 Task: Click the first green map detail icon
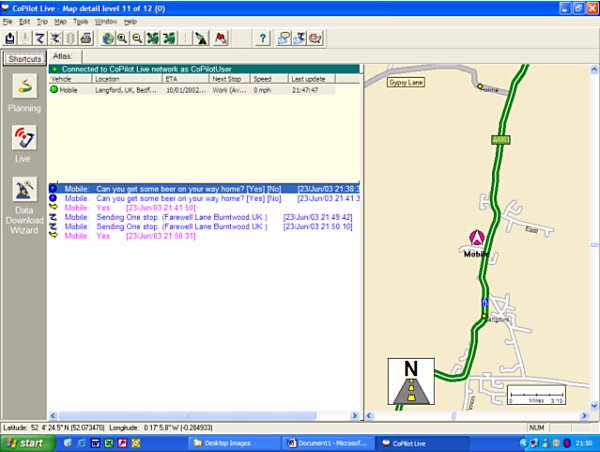tap(153, 38)
